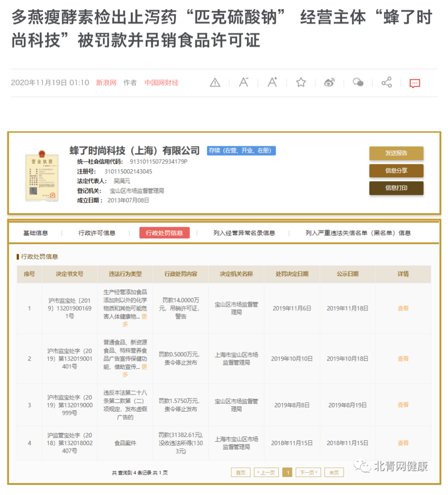Share article to Weibo icon
The height and width of the screenshot is (495, 448).
[x=329, y=82]
